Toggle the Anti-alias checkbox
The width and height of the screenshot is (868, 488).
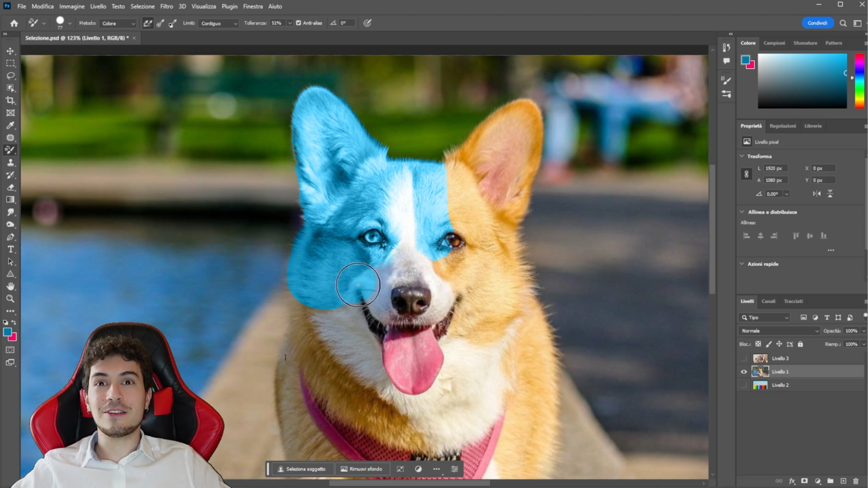tap(299, 23)
